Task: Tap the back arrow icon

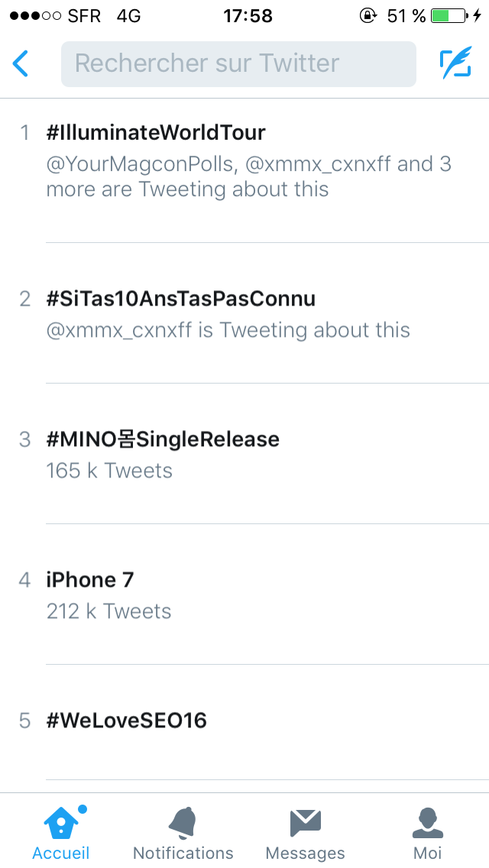Action: [x=20, y=63]
